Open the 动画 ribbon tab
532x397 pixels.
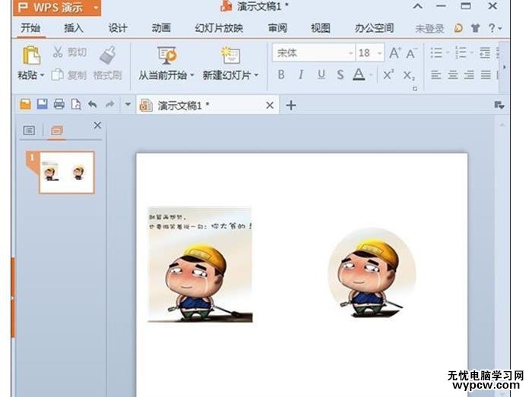coord(161,28)
